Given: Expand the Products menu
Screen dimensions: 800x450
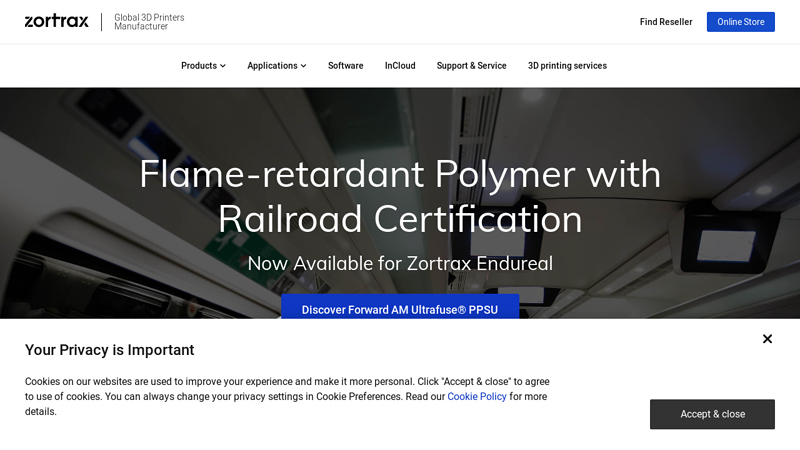Looking at the screenshot, I should click(x=203, y=66).
